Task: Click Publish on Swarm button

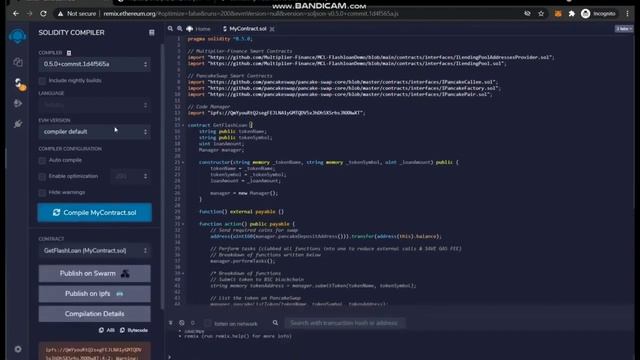Action: (x=94, y=273)
